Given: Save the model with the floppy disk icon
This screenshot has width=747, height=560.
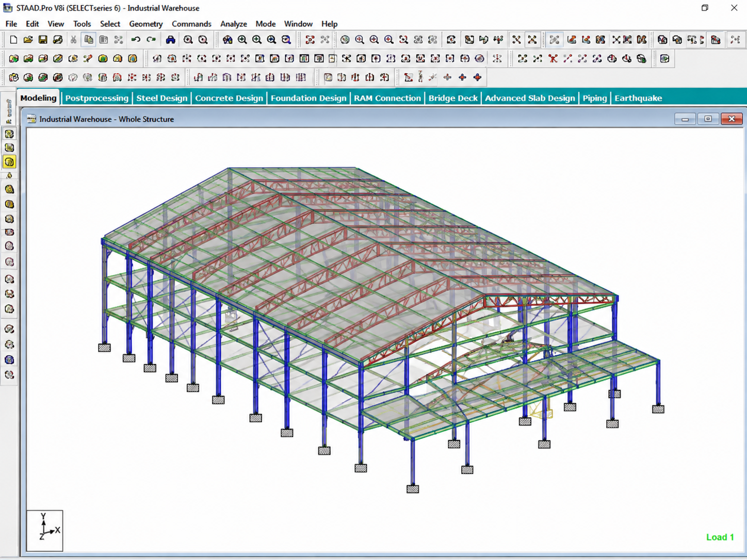Looking at the screenshot, I should 43,40.
